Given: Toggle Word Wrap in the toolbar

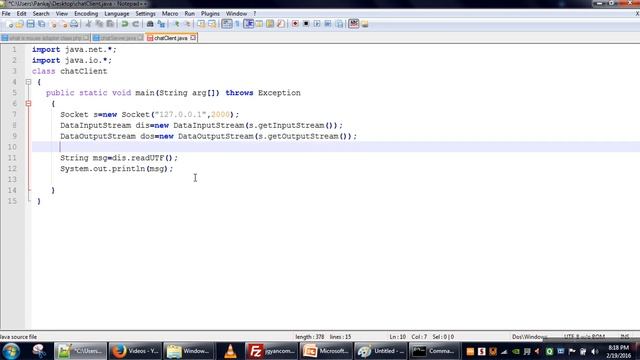Looking at the screenshot, I should pyautogui.click(x=227, y=24).
